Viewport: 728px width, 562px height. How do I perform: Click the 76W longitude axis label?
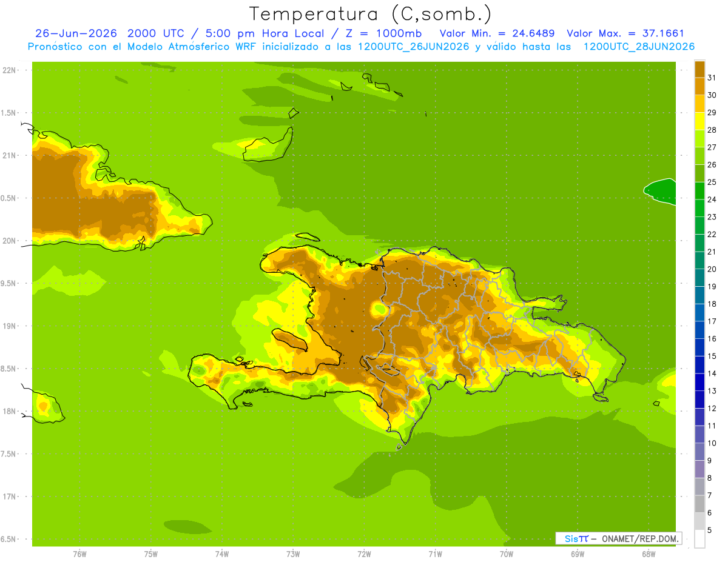(x=79, y=554)
